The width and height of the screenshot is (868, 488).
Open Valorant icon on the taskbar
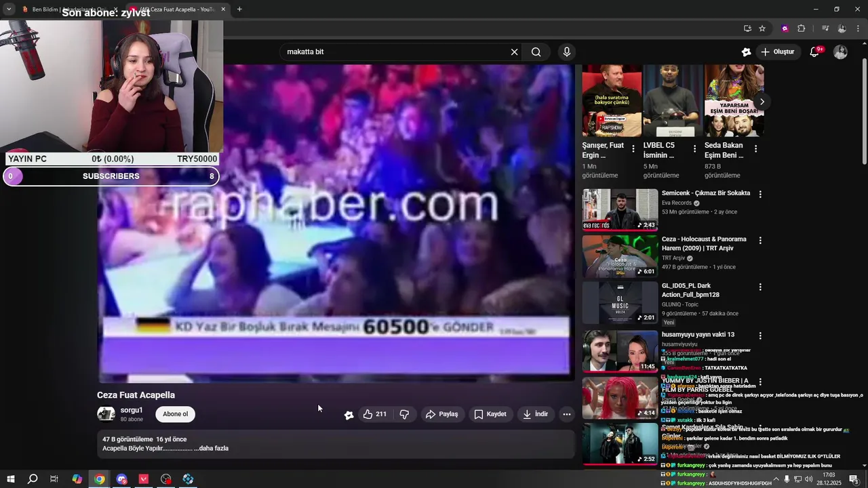click(144, 479)
